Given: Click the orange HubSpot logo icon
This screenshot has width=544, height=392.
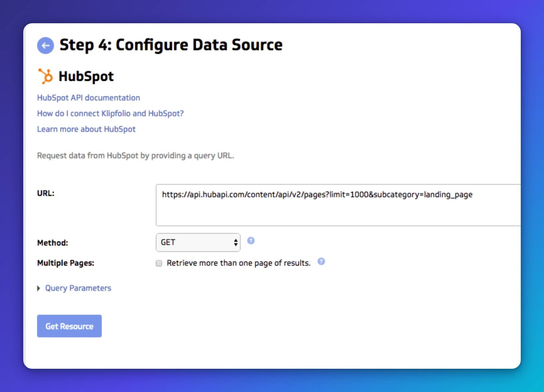Looking at the screenshot, I should (45, 76).
